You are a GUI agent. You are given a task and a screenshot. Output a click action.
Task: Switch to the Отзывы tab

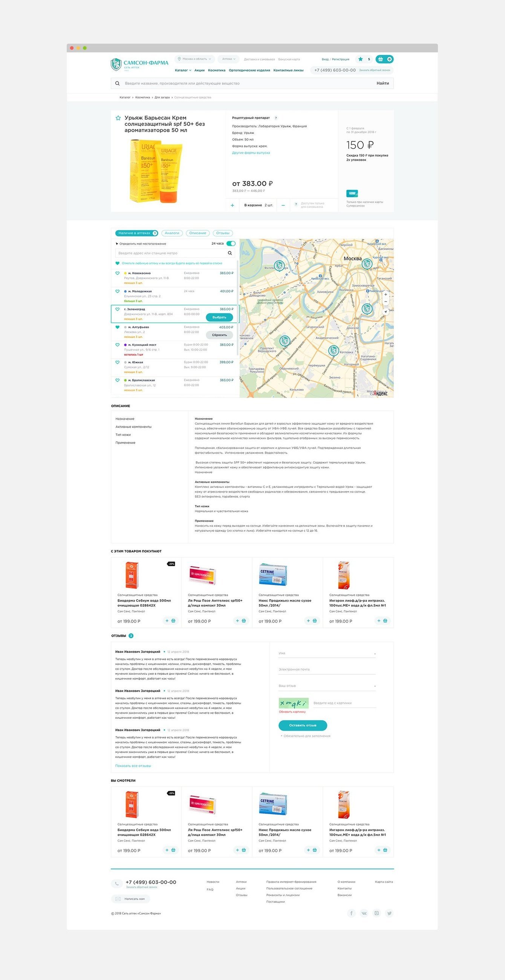pos(223,233)
